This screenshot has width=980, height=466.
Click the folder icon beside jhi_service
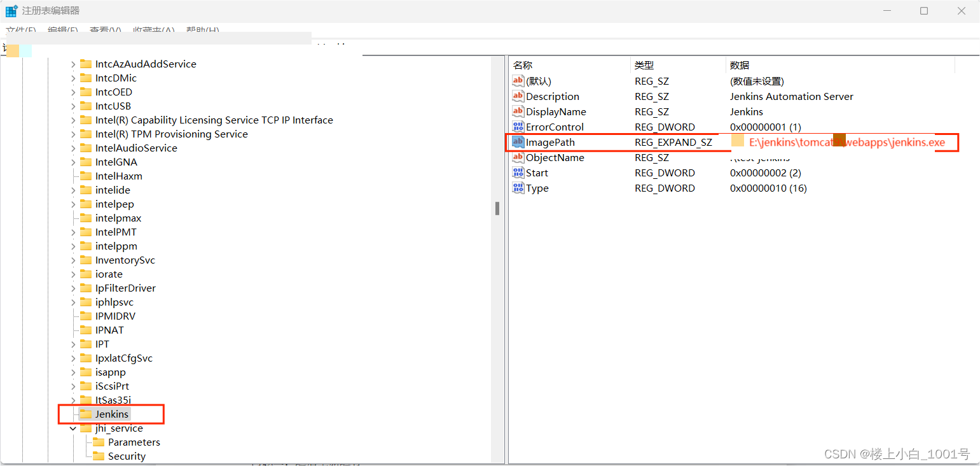(86, 428)
